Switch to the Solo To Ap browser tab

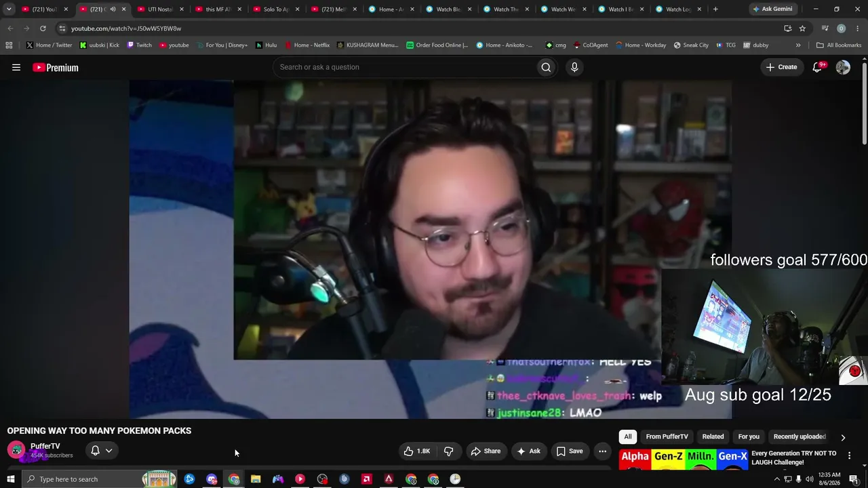pos(277,9)
